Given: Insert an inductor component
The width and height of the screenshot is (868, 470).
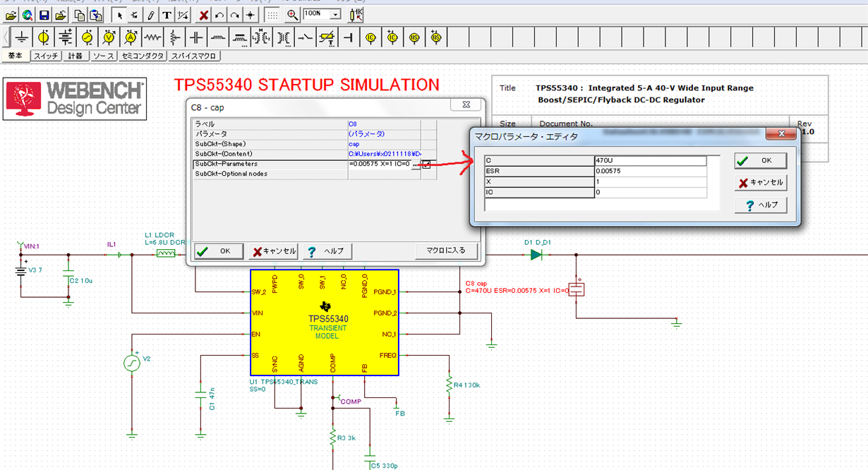Looking at the screenshot, I should [218, 37].
